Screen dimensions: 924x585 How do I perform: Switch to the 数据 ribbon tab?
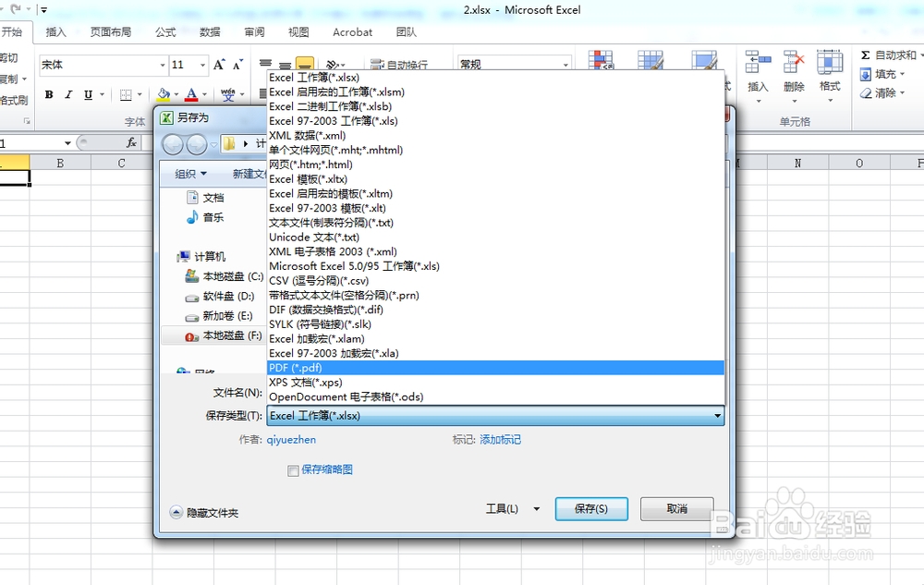(210, 31)
